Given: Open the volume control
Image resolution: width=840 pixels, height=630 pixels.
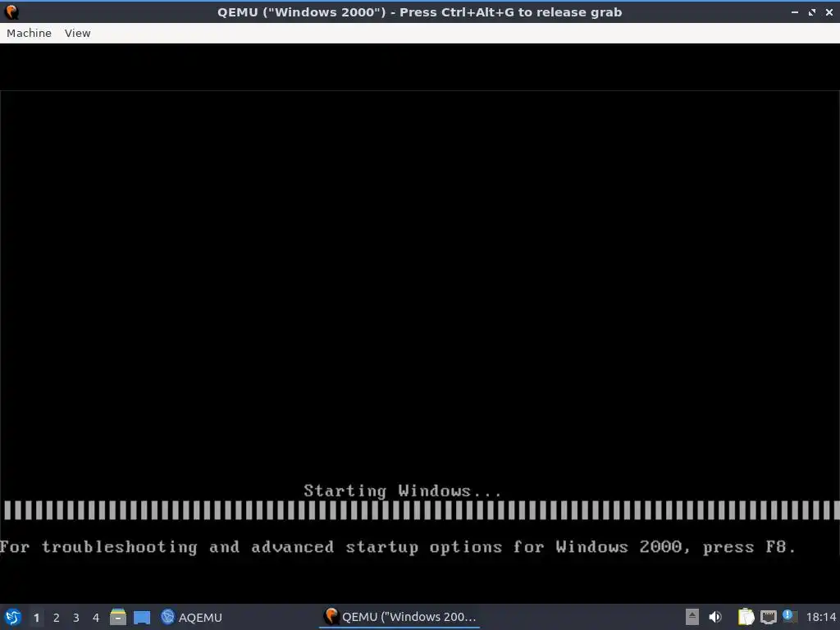Looking at the screenshot, I should coord(715,617).
